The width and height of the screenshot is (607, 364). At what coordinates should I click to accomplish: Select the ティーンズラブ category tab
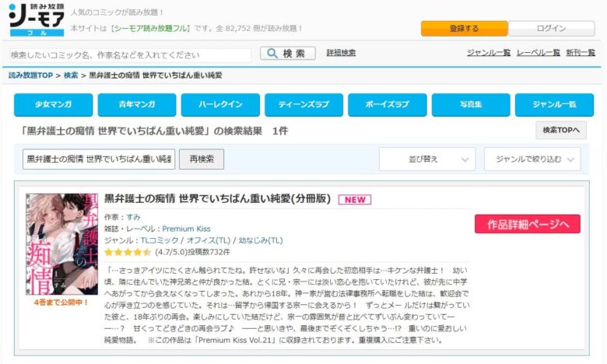(303, 104)
